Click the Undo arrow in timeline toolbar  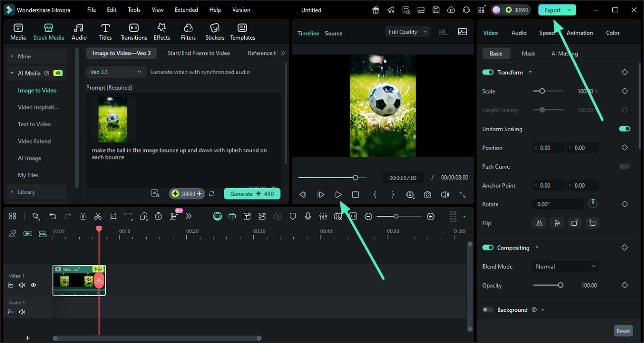click(x=53, y=216)
